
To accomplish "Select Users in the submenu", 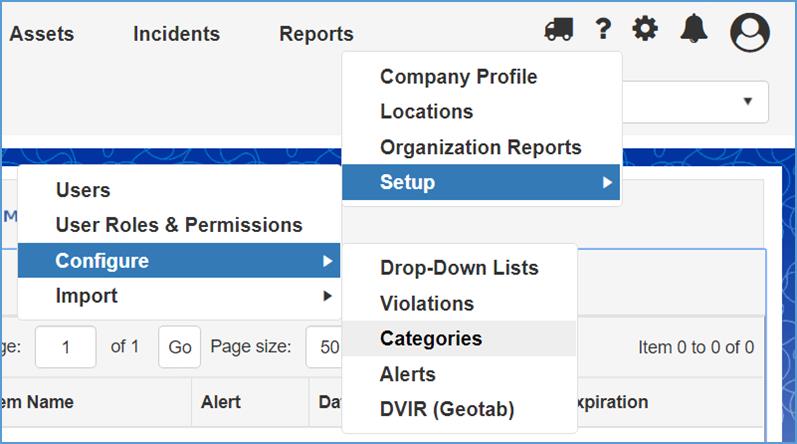I will [83, 190].
